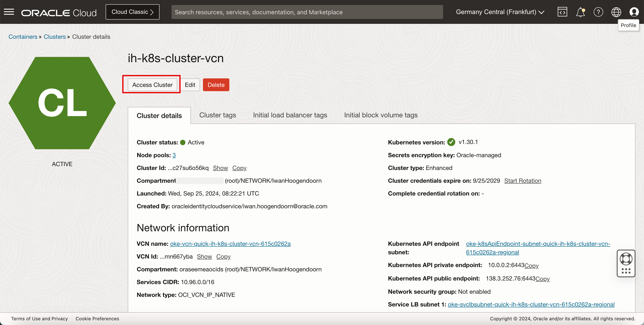This screenshot has width=644, height=325.
Task: Copy the Kubernetes API public endpoint
Action: coord(542,279)
